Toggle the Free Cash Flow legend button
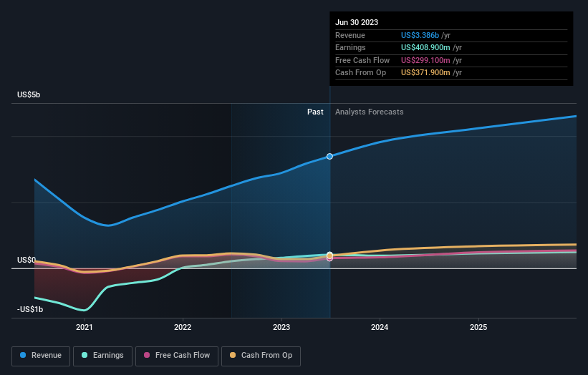Screen dimensions: 588x375 click(177, 356)
